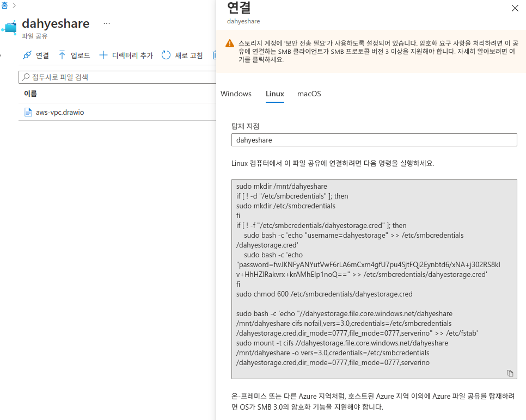
Task: Close the 연결 connection panel
Action: (515, 8)
